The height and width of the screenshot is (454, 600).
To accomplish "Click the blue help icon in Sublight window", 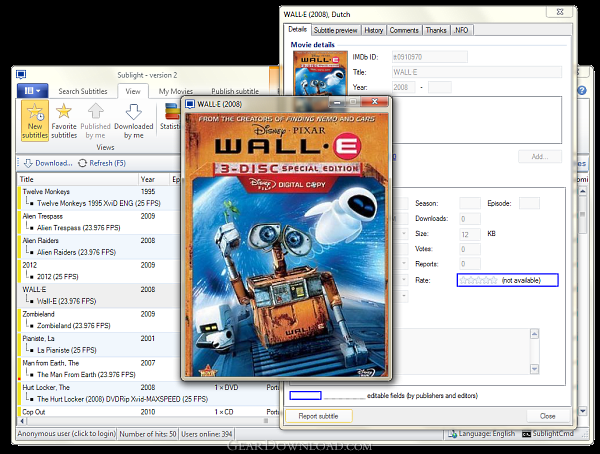I will tap(582, 90).
